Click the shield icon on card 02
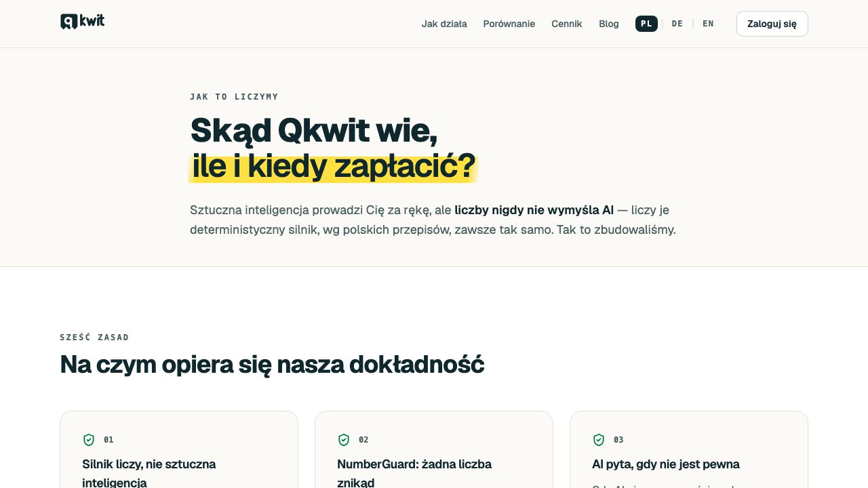Screen dimensions: 868x488 344,440
